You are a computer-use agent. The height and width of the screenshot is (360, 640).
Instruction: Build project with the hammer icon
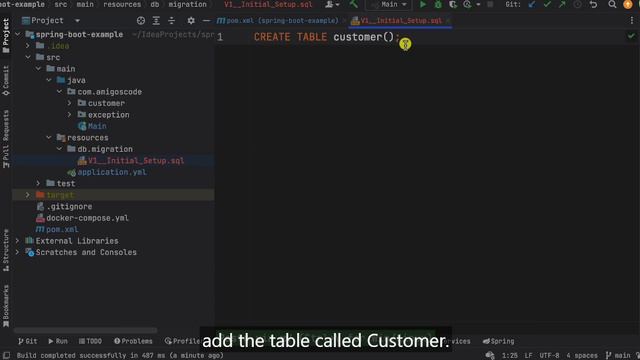[353, 4]
